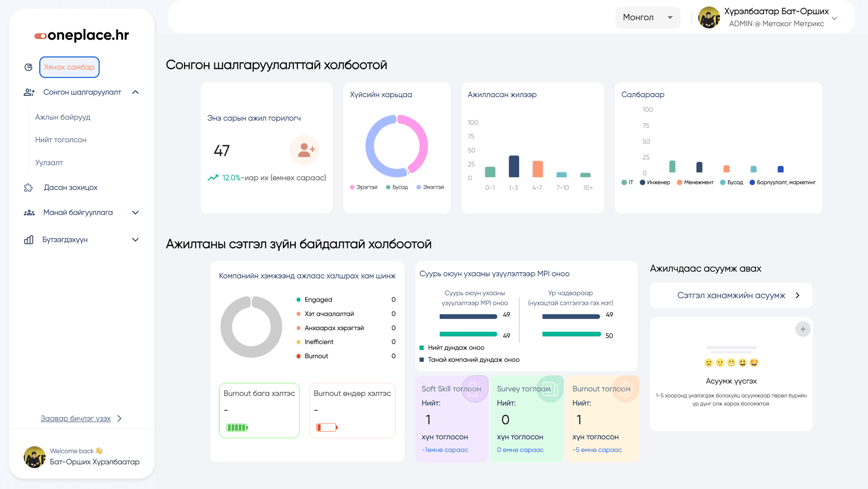Open Ажлын байрууд menu item
868x489 pixels.
point(63,117)
